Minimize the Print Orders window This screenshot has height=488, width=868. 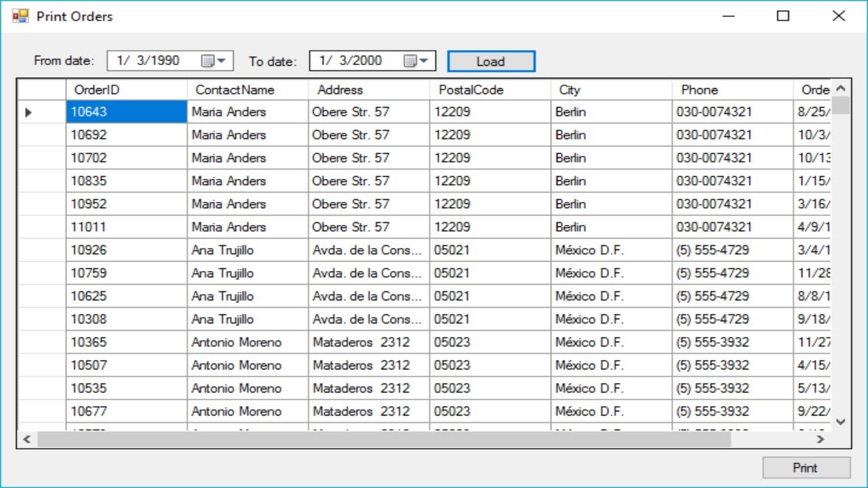coord(729,16)
